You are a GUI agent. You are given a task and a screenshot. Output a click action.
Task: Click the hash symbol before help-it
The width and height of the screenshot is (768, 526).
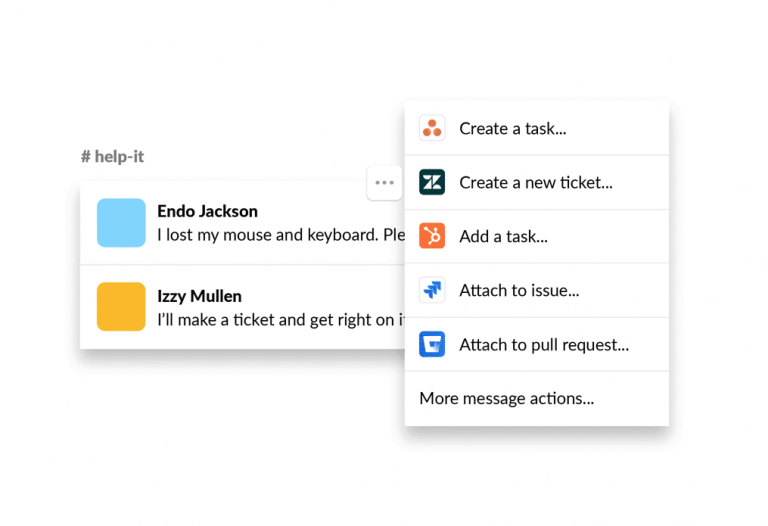86,156
